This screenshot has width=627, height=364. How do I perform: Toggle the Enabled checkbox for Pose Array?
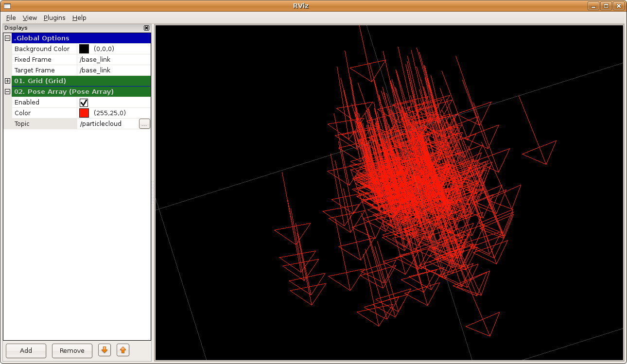click(x=84, y=102)
